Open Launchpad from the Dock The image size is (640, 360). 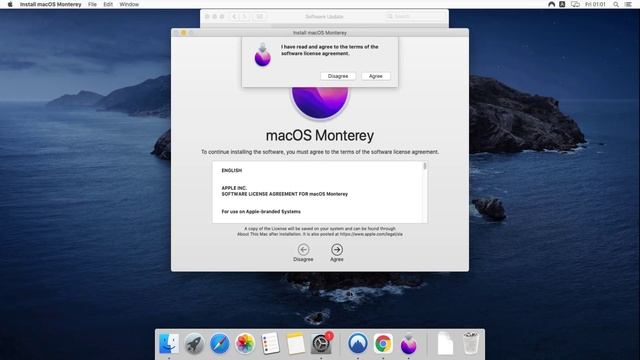(194, 343)
